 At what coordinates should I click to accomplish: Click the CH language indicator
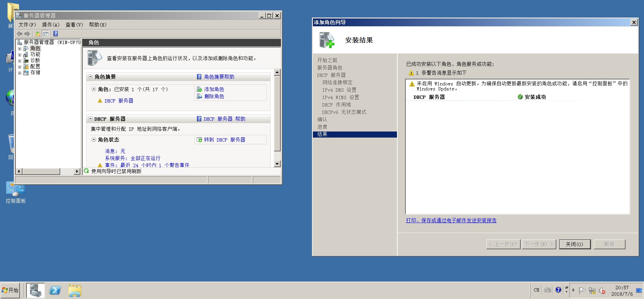tap(536, 290)
